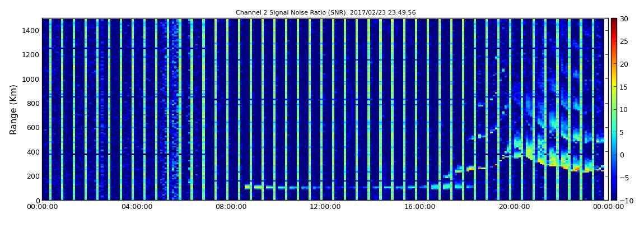The height and width of the screenshot is (228, 644).
Task: Click the SNR color scale bar
Action: 614,109
